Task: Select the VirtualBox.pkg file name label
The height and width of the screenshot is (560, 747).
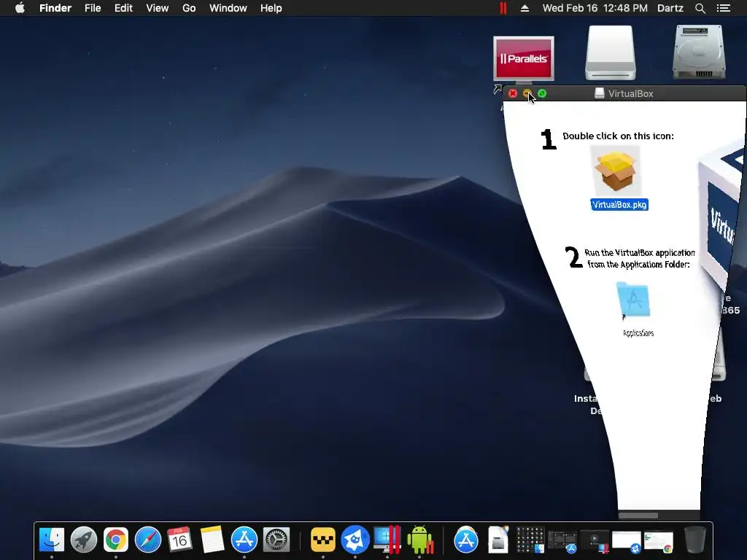Action: click(x=619, y=205)
